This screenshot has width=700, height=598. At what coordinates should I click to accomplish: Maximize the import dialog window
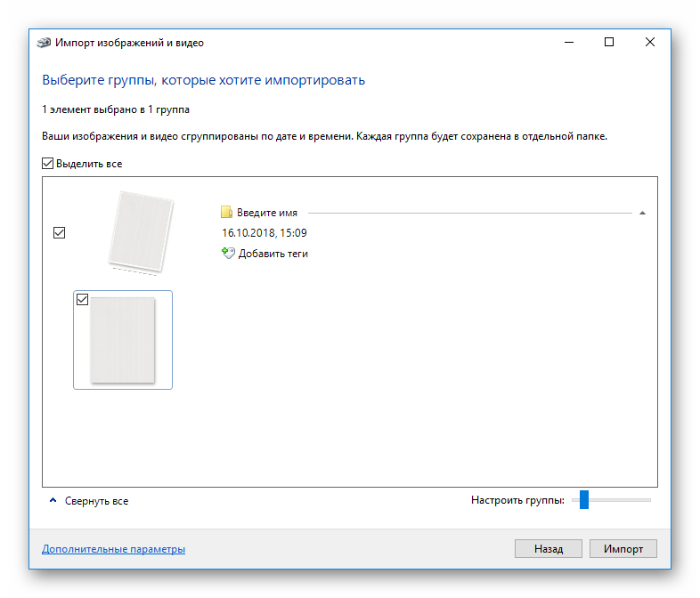click(x=609, y=42)
